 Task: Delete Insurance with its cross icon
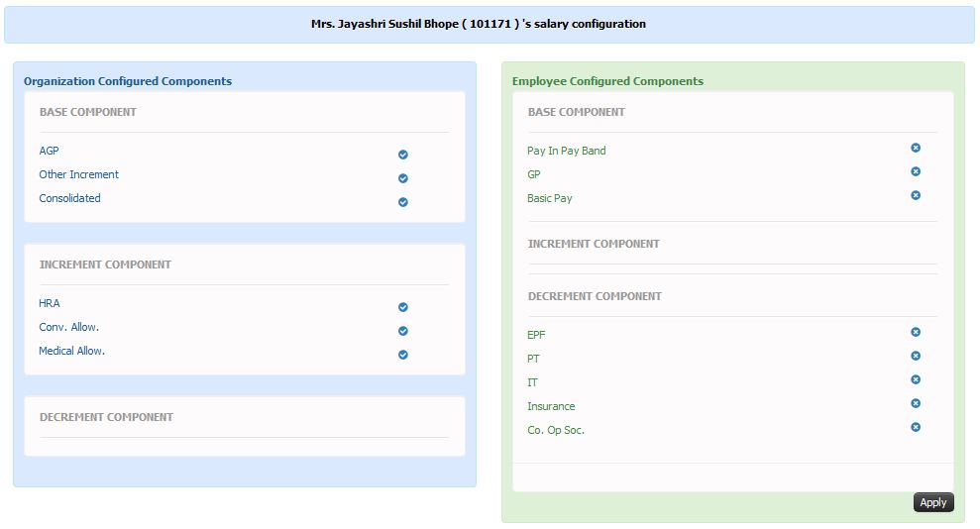(x=916, y=403)
